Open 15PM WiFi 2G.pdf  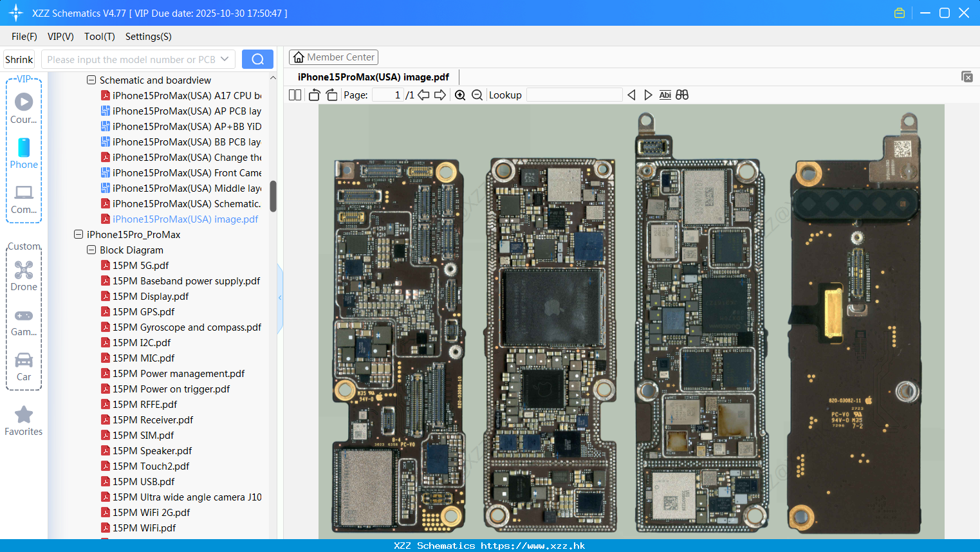point(145,512)
